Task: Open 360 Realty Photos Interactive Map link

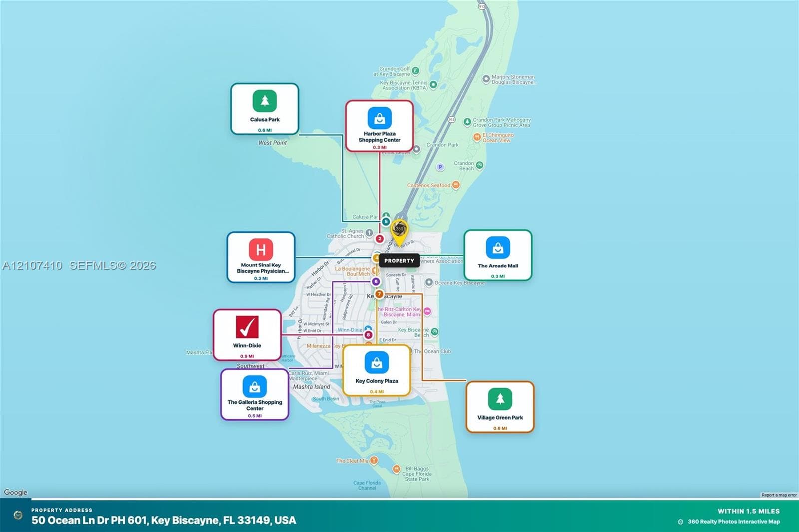Action: click(x=733, y=522)
